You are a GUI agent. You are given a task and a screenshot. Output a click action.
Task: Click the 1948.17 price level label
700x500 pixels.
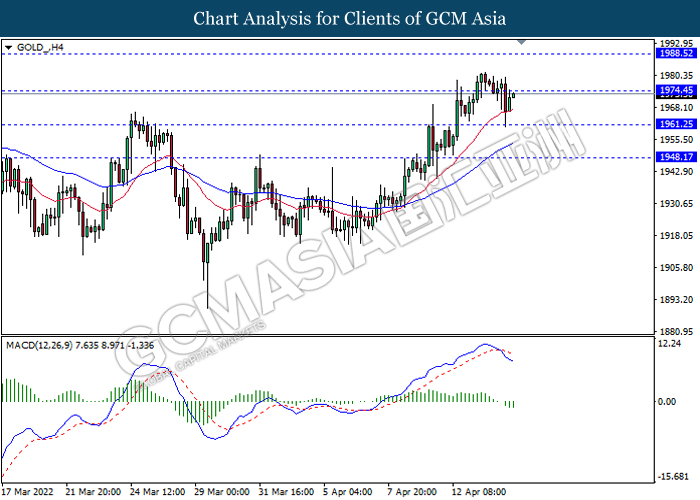click(x=676, y=157)
